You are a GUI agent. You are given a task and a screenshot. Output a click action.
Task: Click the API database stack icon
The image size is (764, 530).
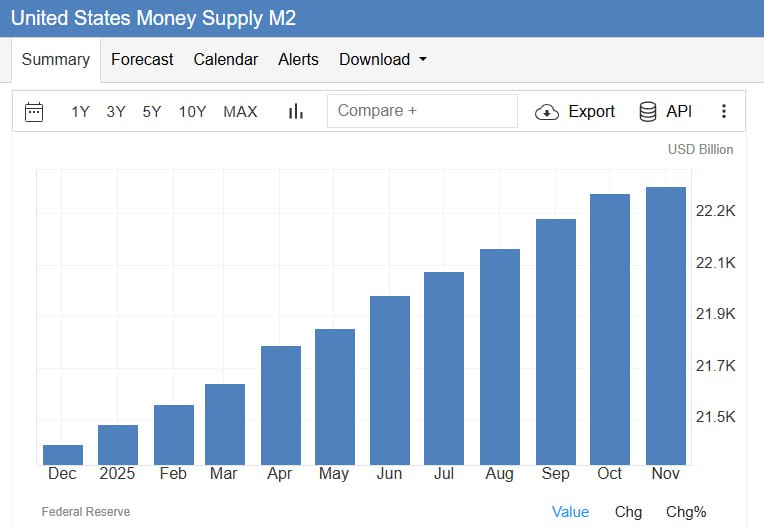(x=648, y=111)
